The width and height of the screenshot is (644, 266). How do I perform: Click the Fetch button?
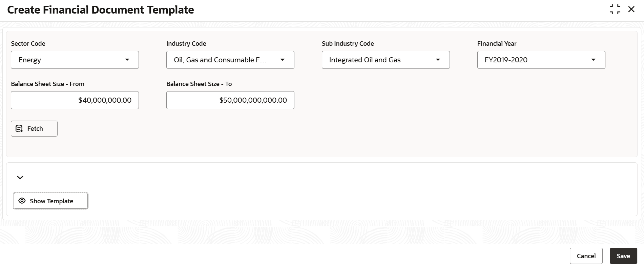click(34, 128)
